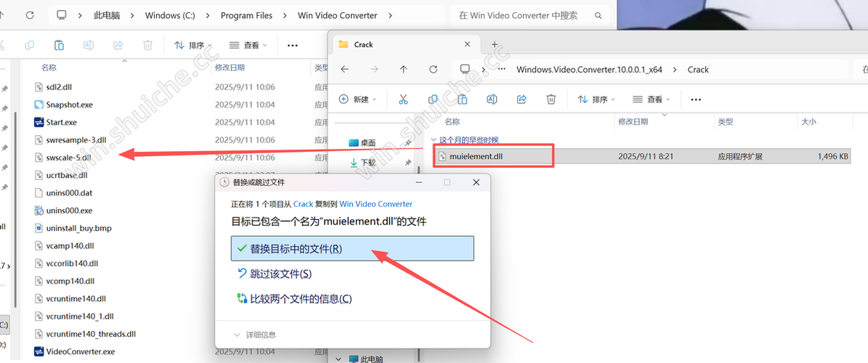
Task: Open 排序 menu in Crack window
Action: [597, 99]
